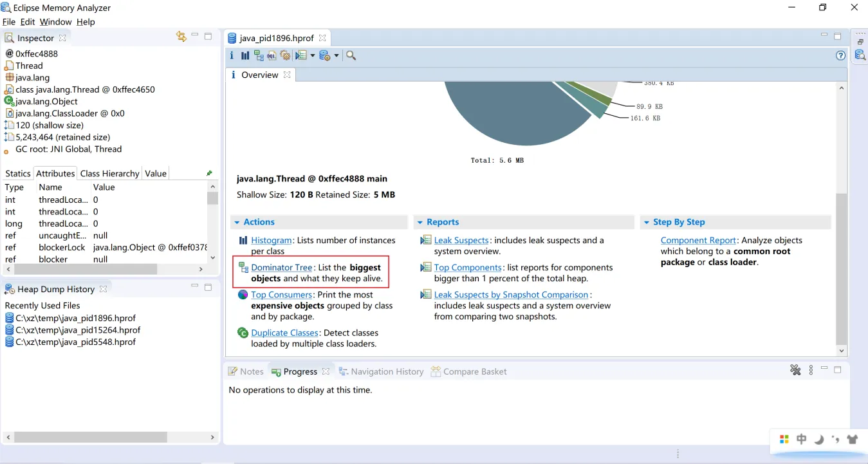Maximize the Heap Dump History panel
The width and height of the screenshot is (868, 464).
tap(208, 287)
